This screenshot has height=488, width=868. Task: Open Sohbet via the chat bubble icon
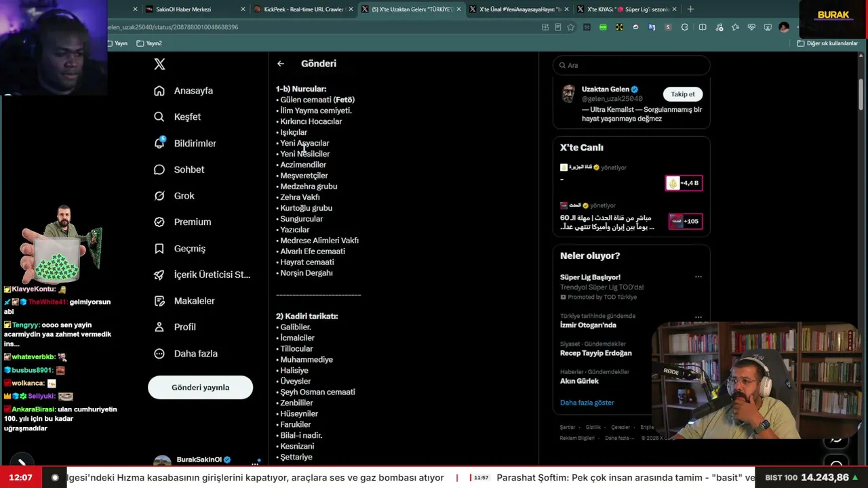tap(159, 169)
